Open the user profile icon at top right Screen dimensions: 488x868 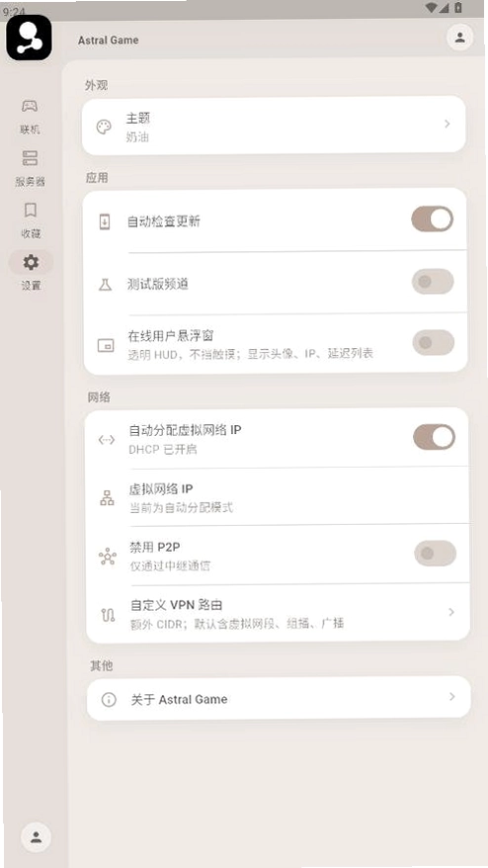pos(459,38)
